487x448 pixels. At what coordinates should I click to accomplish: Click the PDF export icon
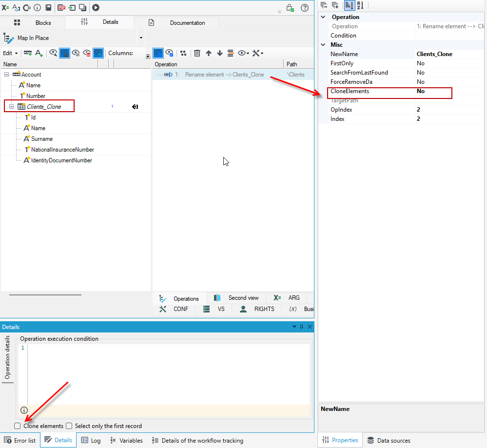coord(61,7)
